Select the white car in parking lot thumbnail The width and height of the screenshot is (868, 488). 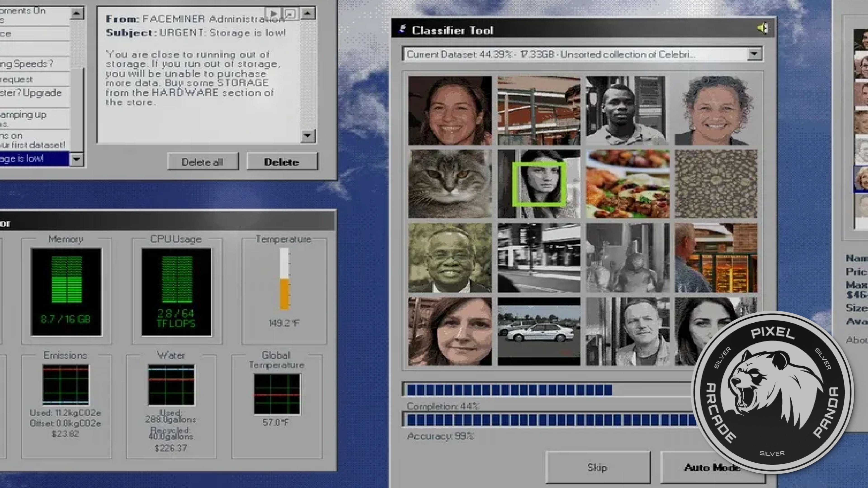[539, 331]
